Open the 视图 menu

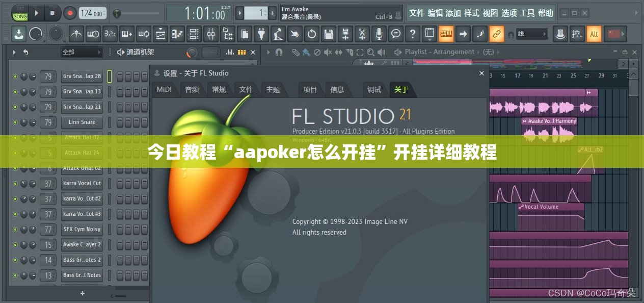tap(490, 13)
